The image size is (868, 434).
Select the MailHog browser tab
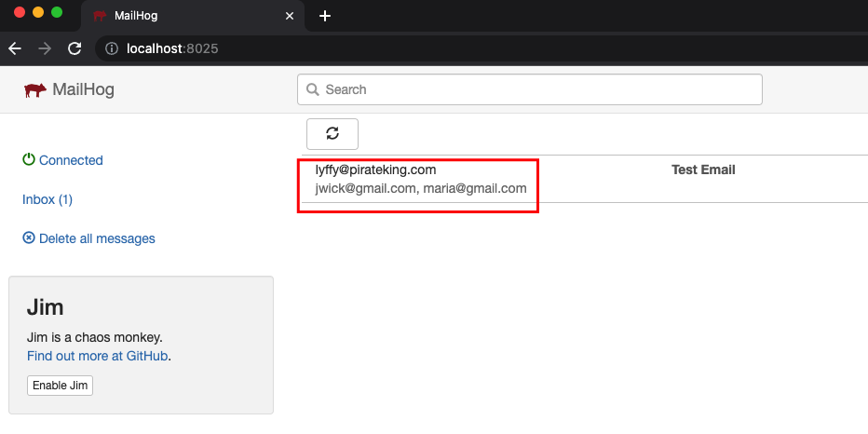pyautogui.click(x=193, y=16)
